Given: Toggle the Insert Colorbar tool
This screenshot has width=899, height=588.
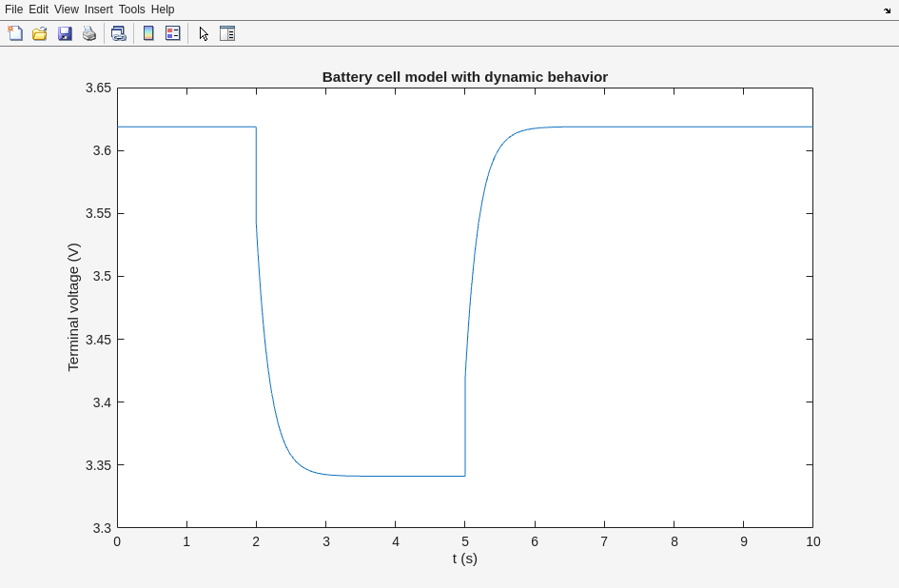Looking at the screenshot, I should coord(148,33).
